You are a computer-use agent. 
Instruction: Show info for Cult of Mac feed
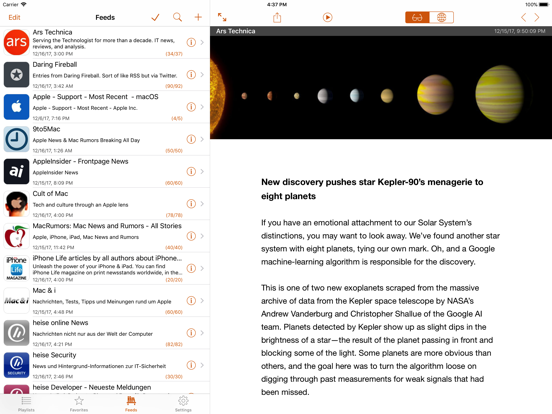[x=191, y=203]
